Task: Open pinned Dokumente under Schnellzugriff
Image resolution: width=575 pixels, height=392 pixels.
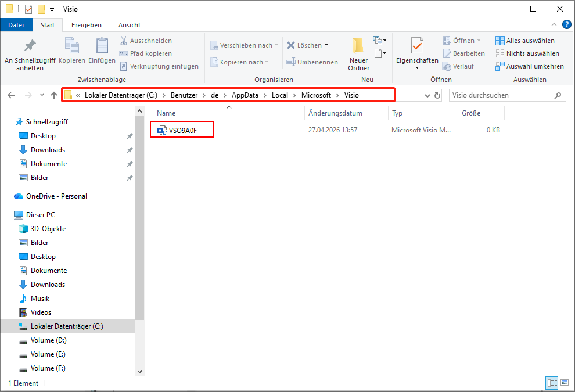Action: click(49, 164)
